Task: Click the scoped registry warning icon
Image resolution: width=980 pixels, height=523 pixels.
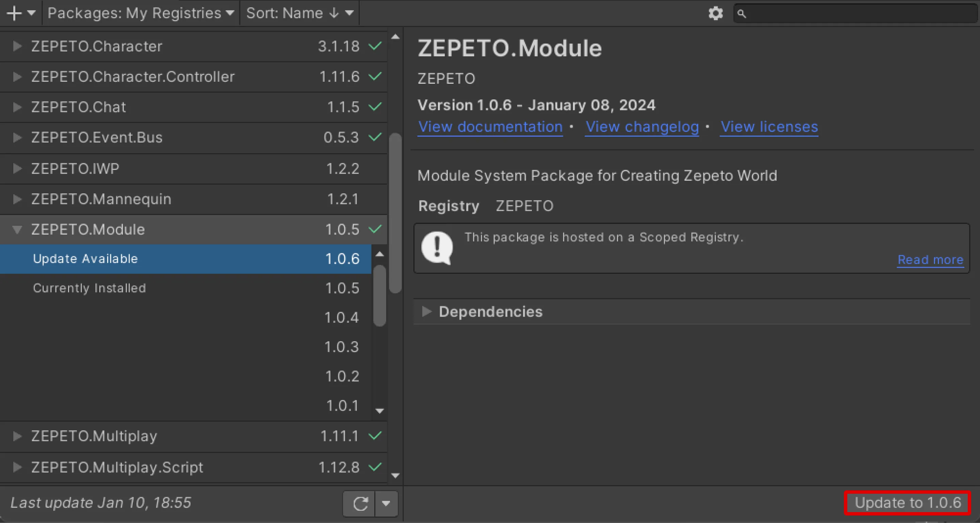Action: [x=437, y=248]
